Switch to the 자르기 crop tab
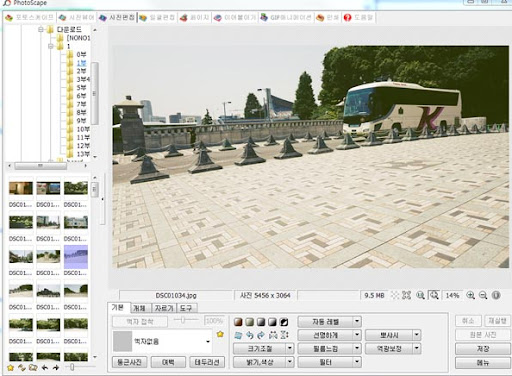Image resolution: width=512 pixels, height=376 pixels. [x=164, y=308]
